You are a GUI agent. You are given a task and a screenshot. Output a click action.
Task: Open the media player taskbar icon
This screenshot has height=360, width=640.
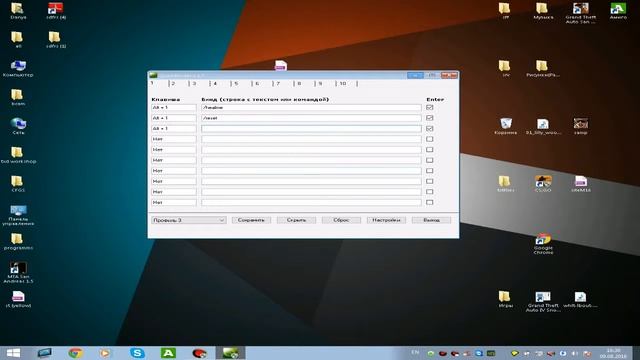(105, 353)
